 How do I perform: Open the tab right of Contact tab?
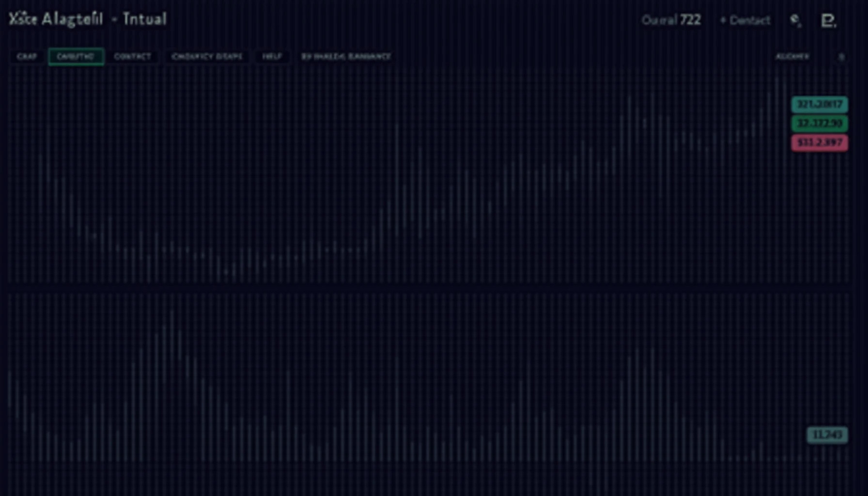click(x=207, y=57)
